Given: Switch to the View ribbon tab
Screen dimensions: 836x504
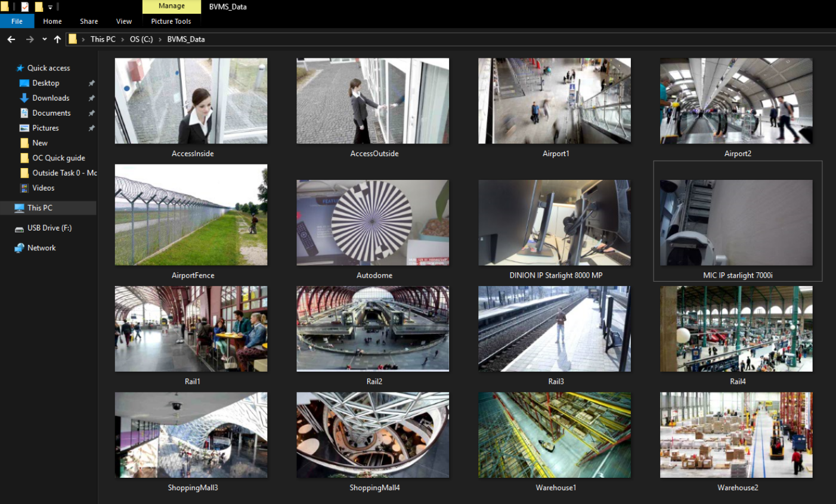Looking at the screenshot, I should coord(123,21).
